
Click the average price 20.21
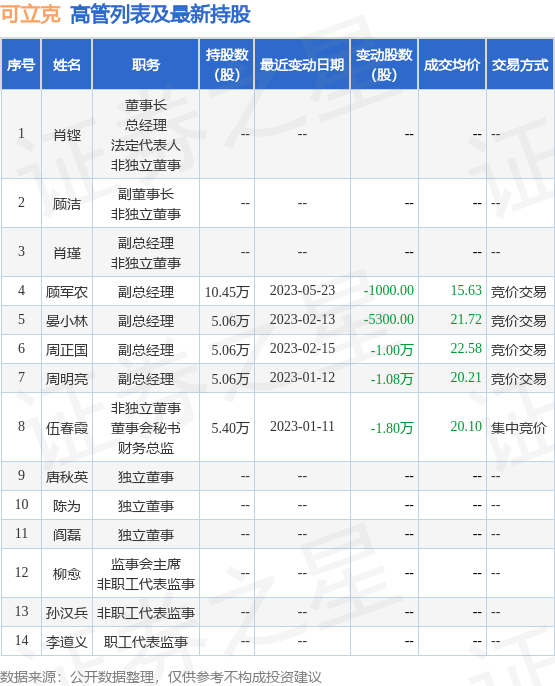pos(466,377)
